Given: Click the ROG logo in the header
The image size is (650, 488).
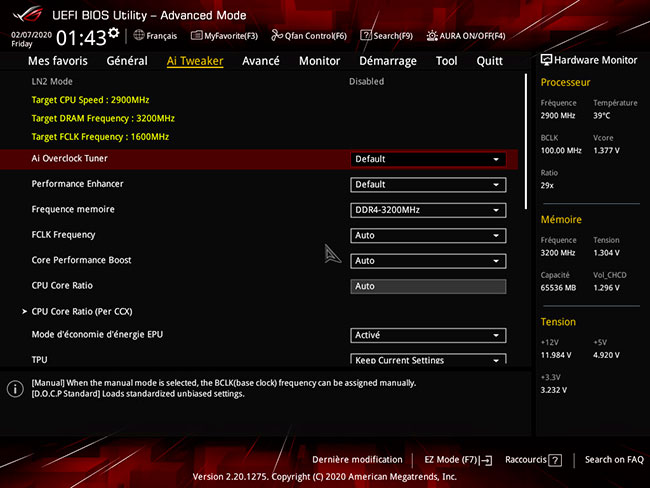Looking at the screenshot, I should (28, 13).
